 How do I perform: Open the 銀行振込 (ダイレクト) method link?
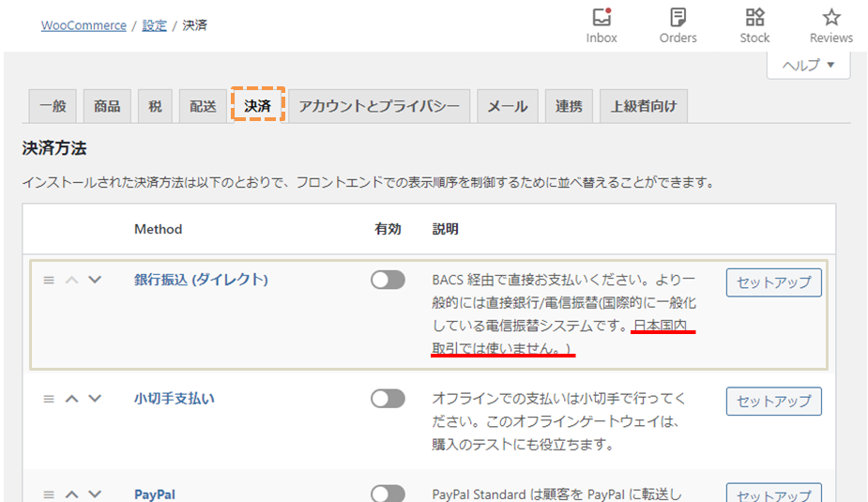pos(201,280)
